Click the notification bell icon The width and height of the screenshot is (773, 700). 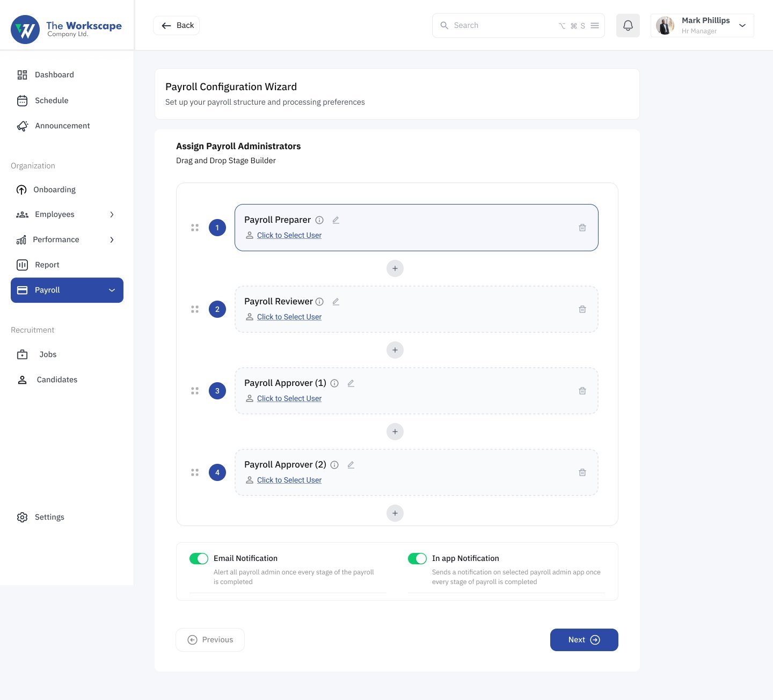coord(628,25)
